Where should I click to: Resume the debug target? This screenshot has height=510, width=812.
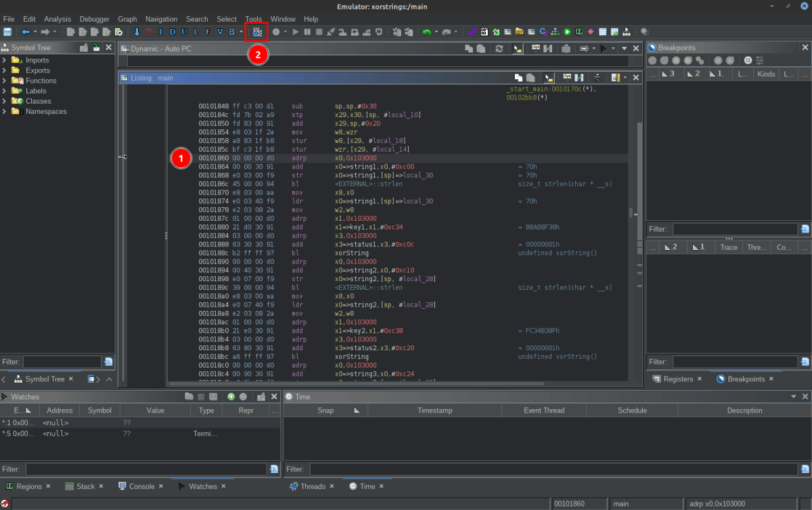(x=296, y=32)
